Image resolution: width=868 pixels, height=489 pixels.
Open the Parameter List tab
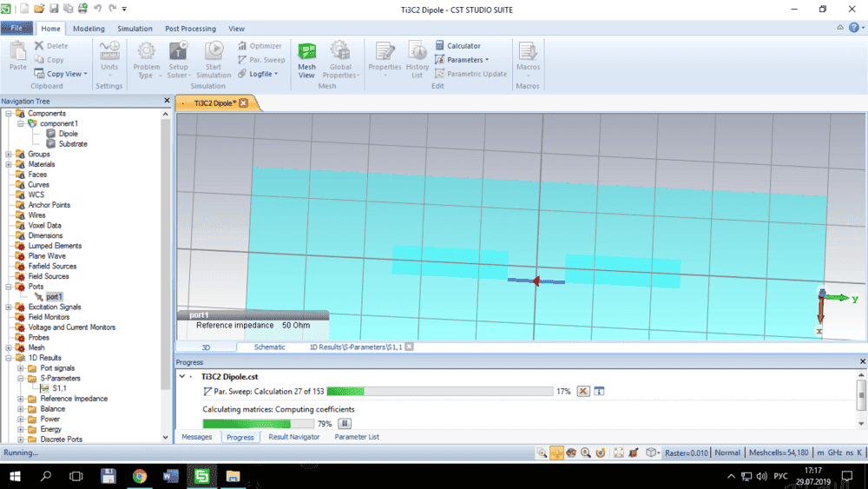(x=357, y=437)
